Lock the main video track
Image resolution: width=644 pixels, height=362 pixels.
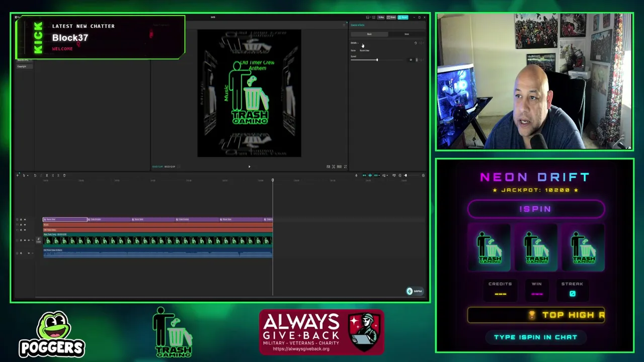[21, 240]
